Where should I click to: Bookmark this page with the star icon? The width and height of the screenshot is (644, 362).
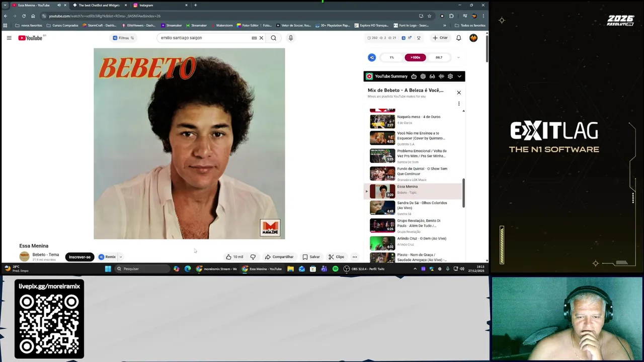(x=429, y=16)
